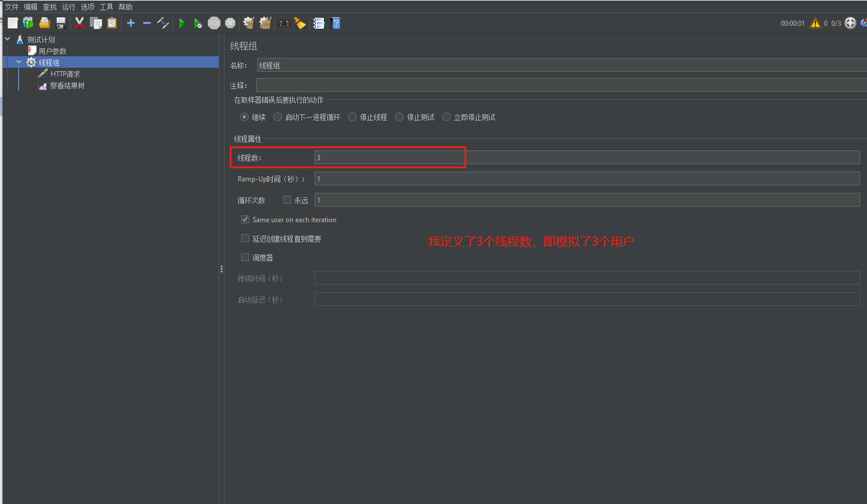Start the test with green play icon
Screen dimensions: 867x504
pos(181,23)
